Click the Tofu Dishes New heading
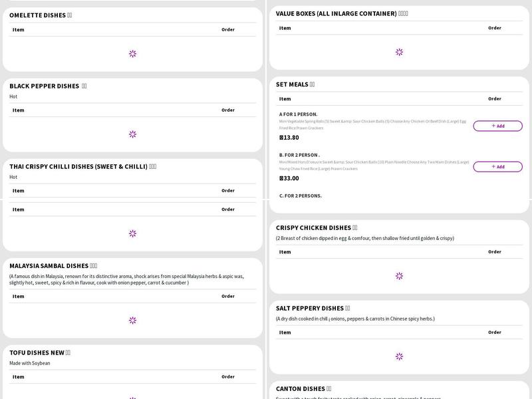Viewport: 532px width, 399px height. (x=40, y=352)
